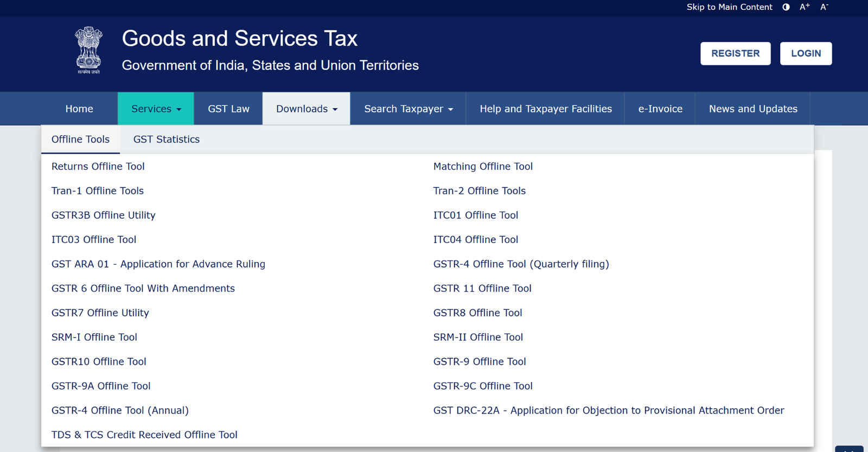Screen dimensions: 868x452
Task: Open GSTR8 Offline Tool
Action: [x=478, y=313]
